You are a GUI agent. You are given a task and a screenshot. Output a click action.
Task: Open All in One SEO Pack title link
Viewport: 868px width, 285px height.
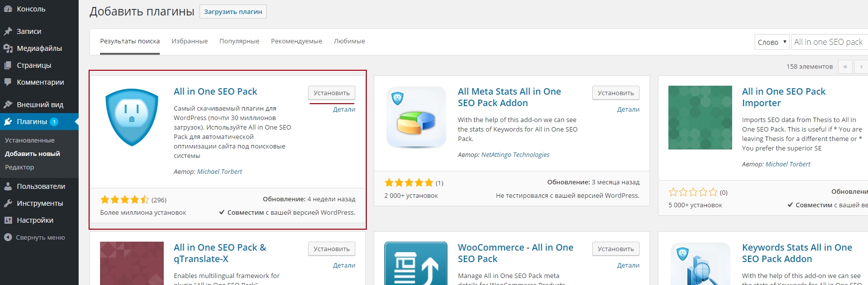coord(216,92)
